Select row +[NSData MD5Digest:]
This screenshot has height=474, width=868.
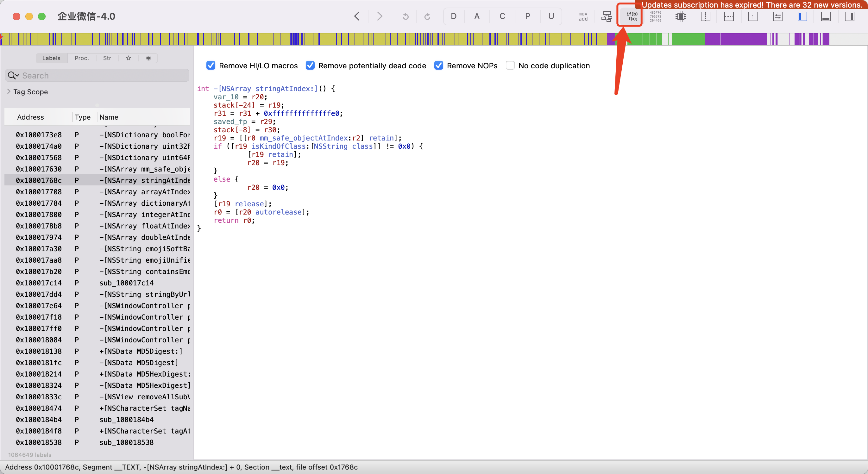coord(97,351)
